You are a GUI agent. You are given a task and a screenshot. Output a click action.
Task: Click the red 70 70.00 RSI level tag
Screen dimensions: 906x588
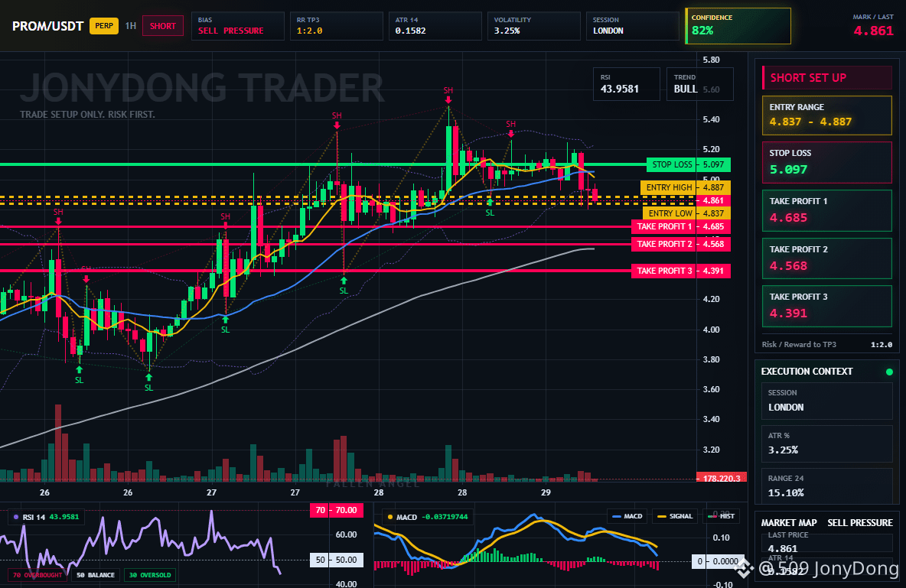[337, 510]
